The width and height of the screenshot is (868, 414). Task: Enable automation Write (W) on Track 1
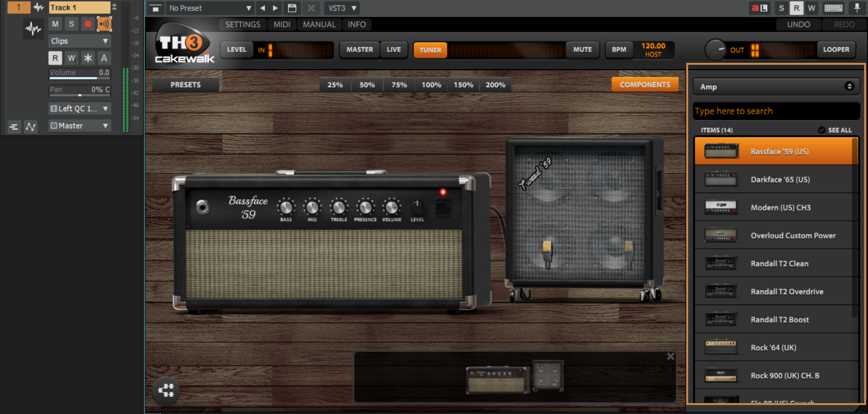(71, 58)
